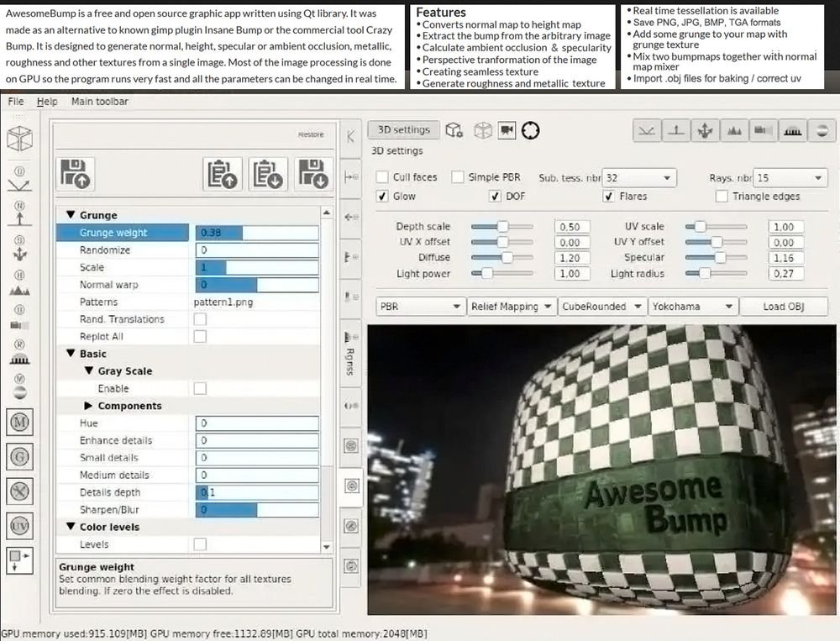This screenshot has height=641, width=840.
Task: Click the clipboard with down arrow icon
Action: (268, 174)
